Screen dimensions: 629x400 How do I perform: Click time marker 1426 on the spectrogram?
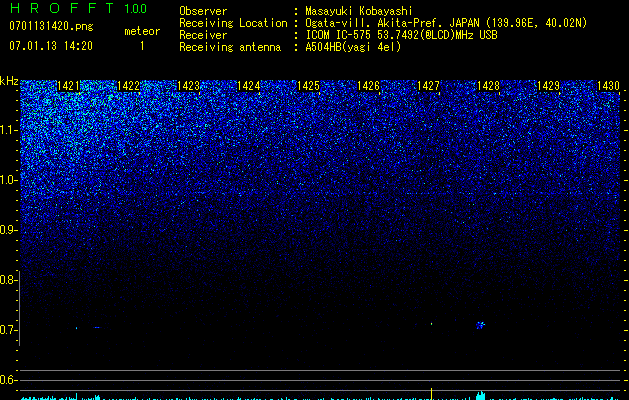pos(368,86)
